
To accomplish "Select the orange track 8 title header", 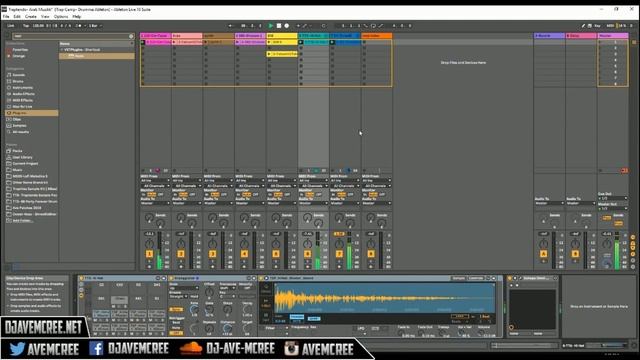I will pos(376,36).
